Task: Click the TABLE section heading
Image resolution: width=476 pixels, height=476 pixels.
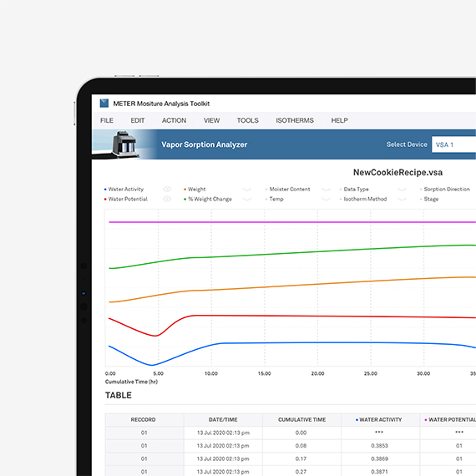Action: point(119,395)
